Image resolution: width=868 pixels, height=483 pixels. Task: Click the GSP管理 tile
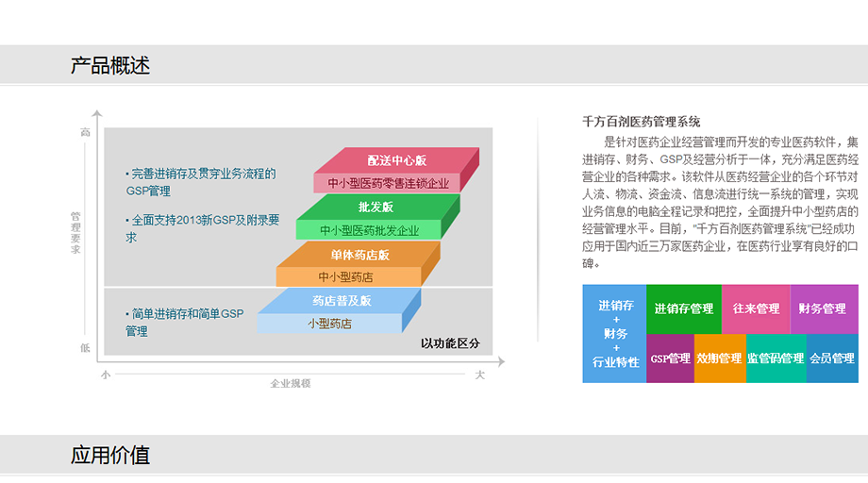pyautogui.click(x=670, y=358)
